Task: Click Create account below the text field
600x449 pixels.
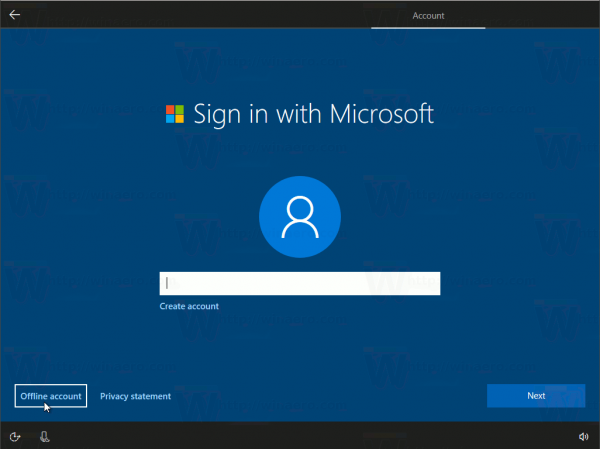Action: pos(189,306)
